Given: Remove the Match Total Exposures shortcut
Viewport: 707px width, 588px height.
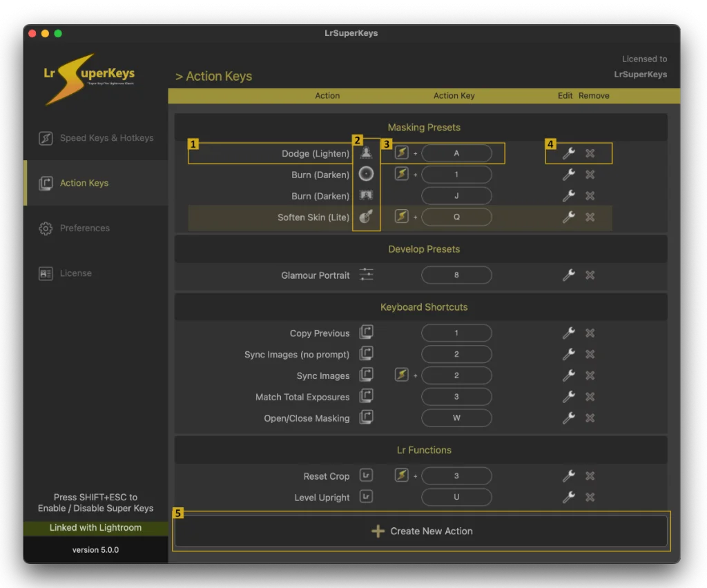Looking at the screenshot, I should point(590,397).
